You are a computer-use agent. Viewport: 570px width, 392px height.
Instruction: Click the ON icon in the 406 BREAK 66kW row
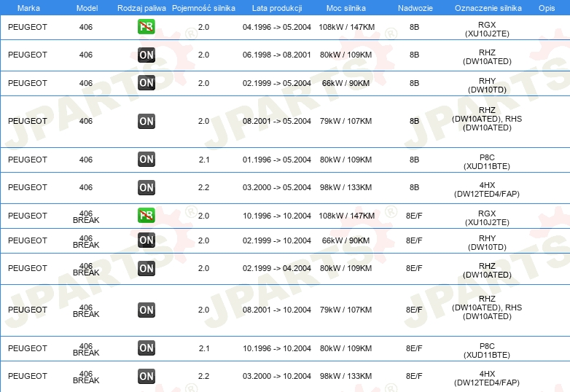coord(146,240)
